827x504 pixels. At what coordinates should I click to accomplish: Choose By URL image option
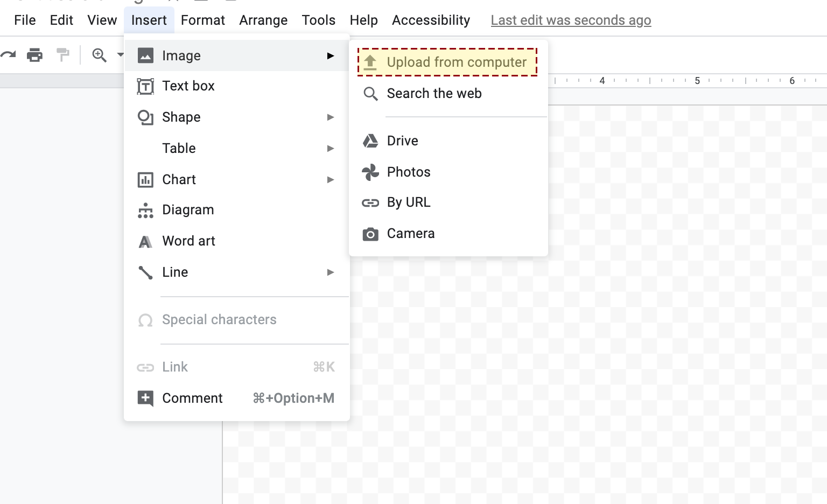409,202
